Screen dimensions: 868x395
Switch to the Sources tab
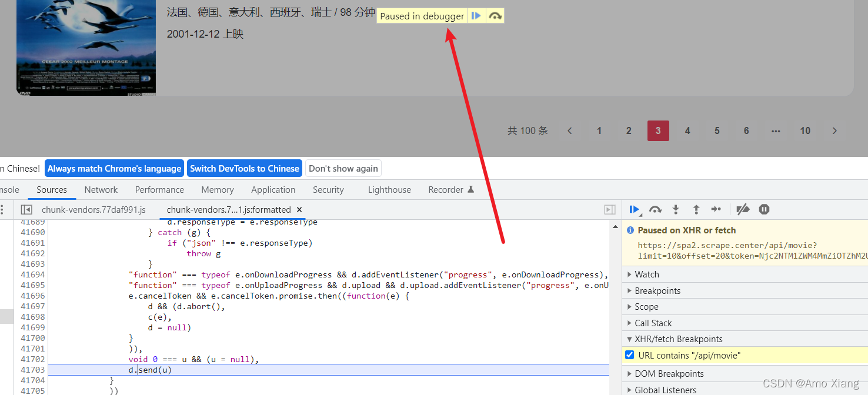(52, 190)
